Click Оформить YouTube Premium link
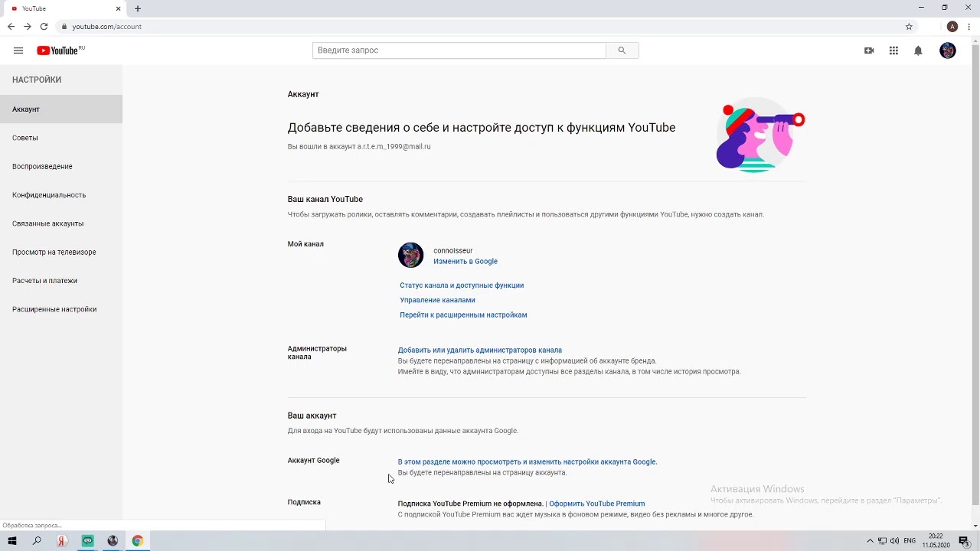Screen dimensions: 980x551 (x=596, y=504)
